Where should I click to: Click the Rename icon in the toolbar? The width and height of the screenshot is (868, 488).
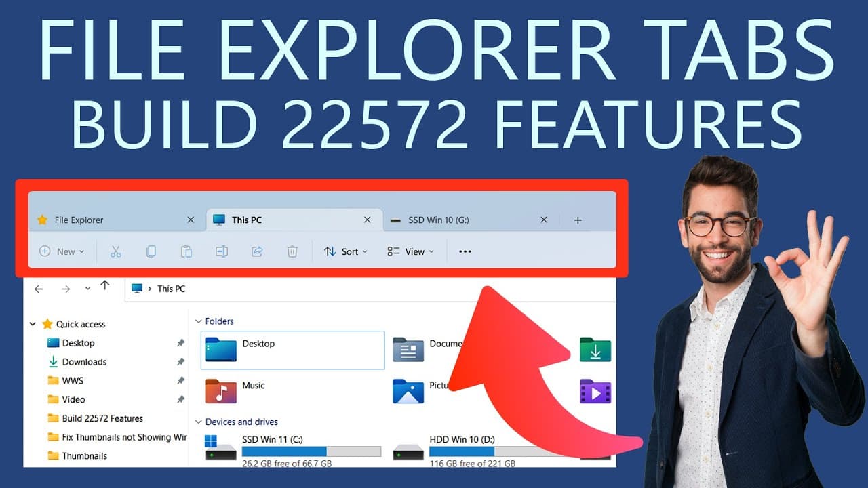221,251
